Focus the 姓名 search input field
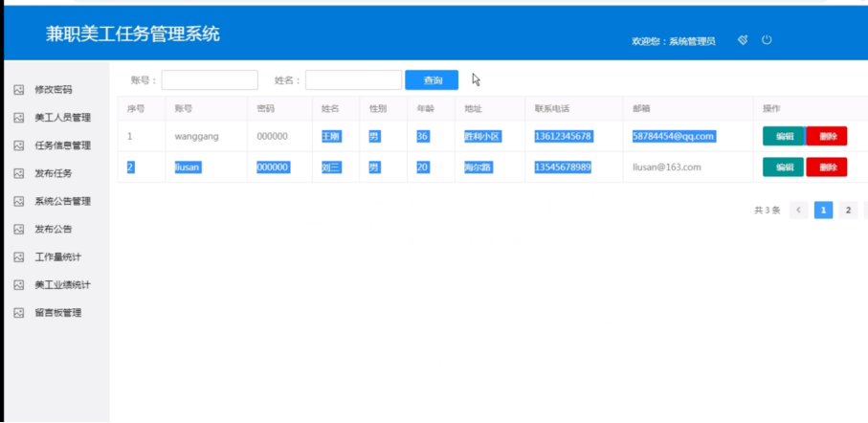Image resolution: width=868 pixels, height=423 pixels. [354, 79]
